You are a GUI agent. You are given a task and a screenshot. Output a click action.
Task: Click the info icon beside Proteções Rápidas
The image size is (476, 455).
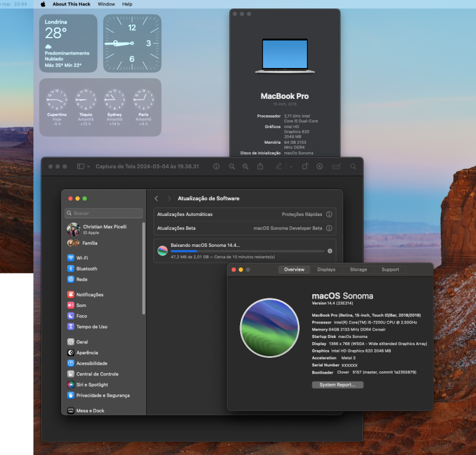pos(329,214)
